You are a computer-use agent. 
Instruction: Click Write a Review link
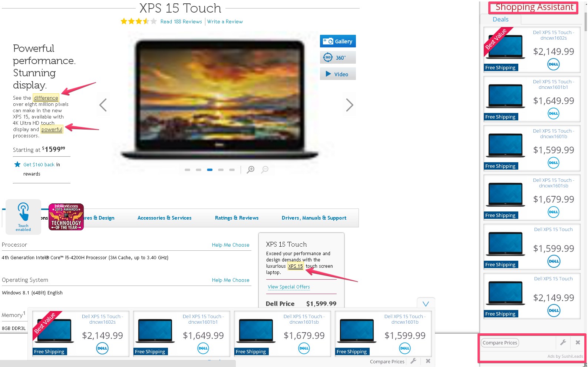(225, 21)
